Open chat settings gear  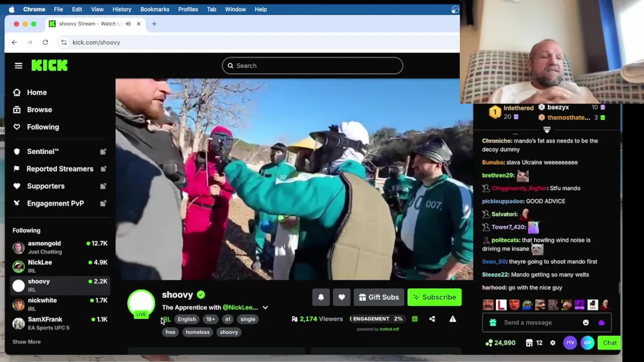click(552, 343)
